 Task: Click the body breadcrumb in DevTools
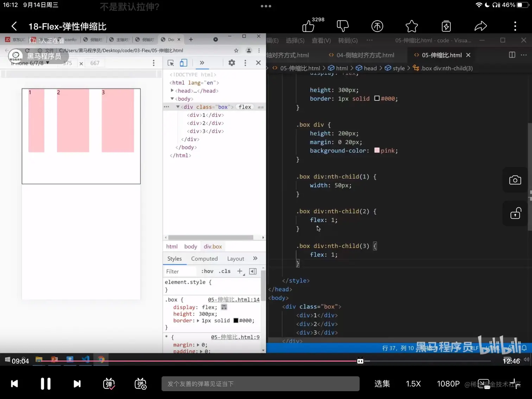tap(191, 247)
